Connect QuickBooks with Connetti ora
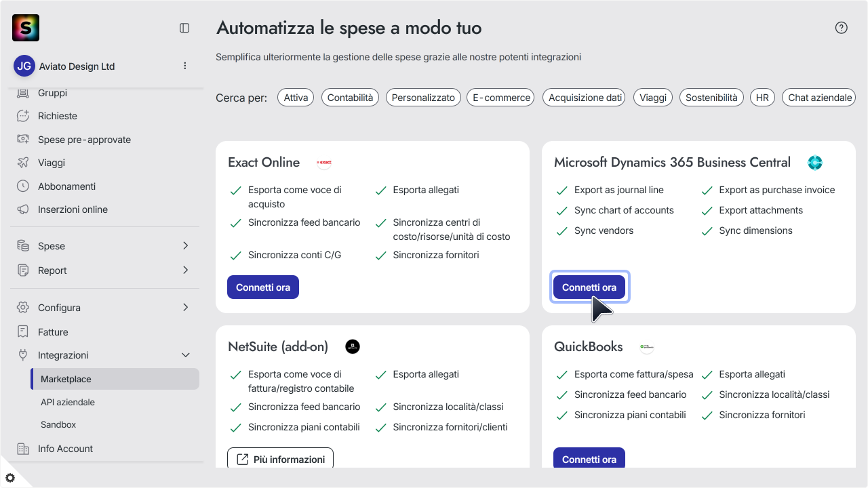The width and height of the screenshot is (868, 488). click(589, 458)
